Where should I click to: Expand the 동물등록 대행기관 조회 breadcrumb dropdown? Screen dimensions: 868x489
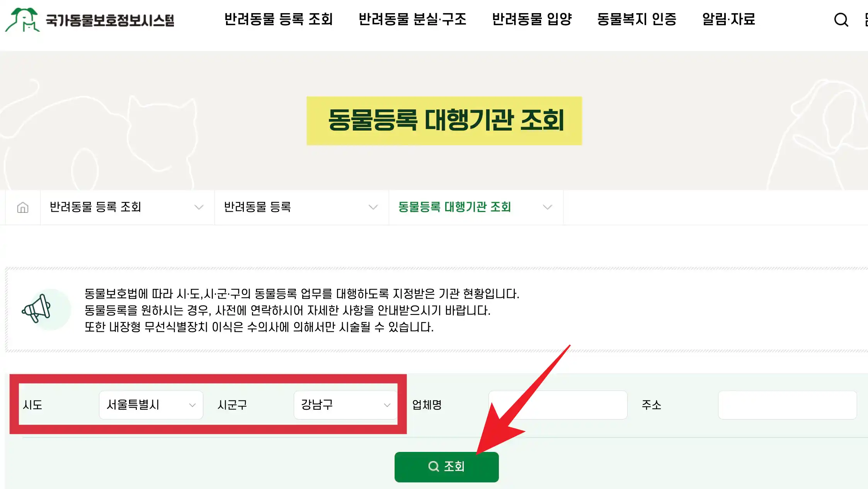[x=548, y=207]
